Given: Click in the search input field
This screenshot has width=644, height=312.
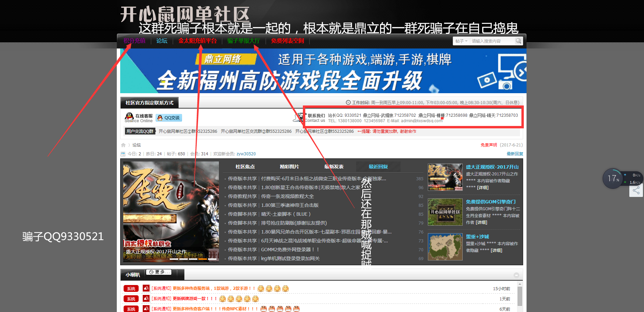Looking at the screenshot, I should click(492, 41).
